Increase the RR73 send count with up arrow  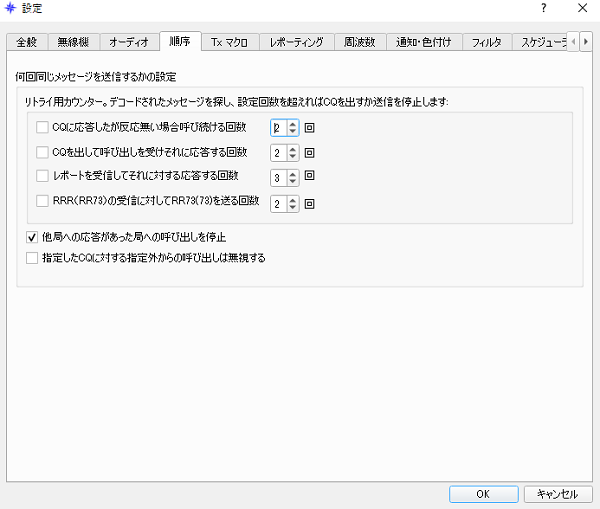(x=292, y=198)
